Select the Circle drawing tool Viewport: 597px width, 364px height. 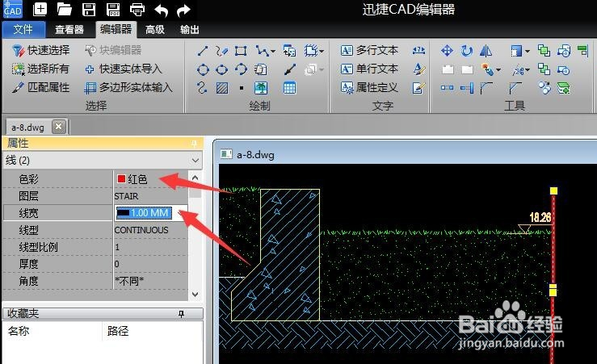point(203,69)
